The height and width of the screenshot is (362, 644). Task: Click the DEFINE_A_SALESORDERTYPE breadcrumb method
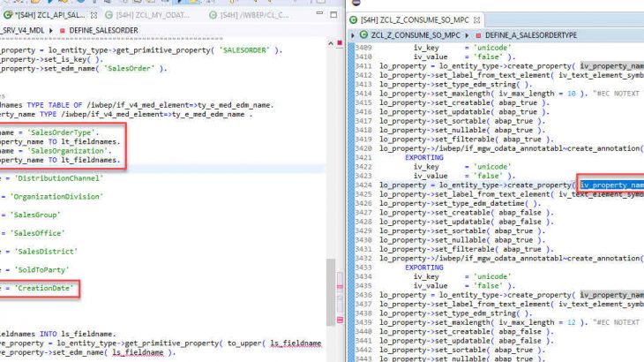531,35
